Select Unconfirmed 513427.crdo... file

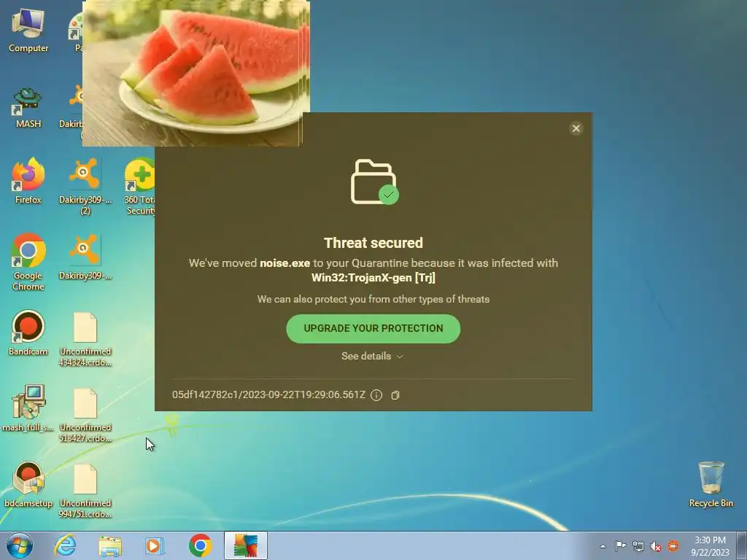(x=85, y=415)
